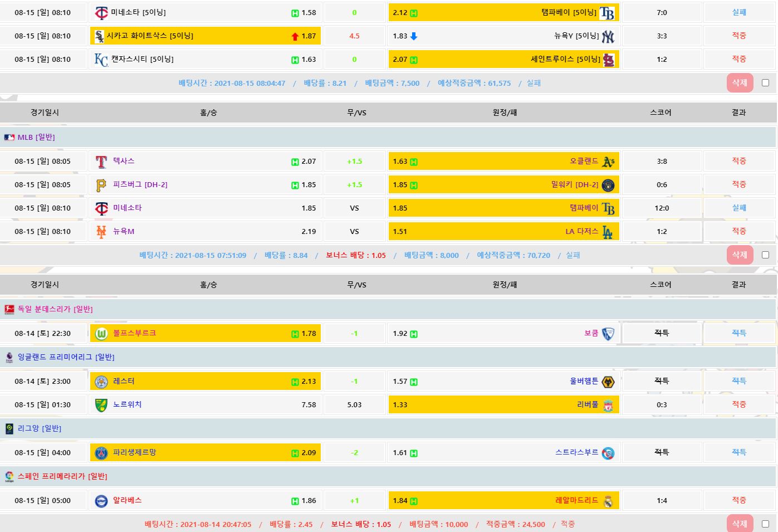Open the 잉글랜드 프리미어리그 [일반] league header
Screen dimensions: 778x532
[x=66, y=357]
